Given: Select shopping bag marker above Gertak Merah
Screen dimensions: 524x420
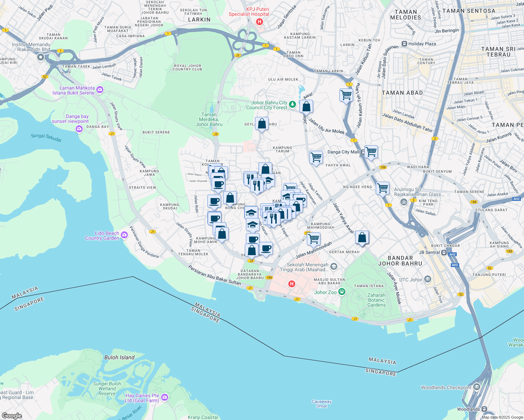Looking at the screenshot, I should pos(362,237).
